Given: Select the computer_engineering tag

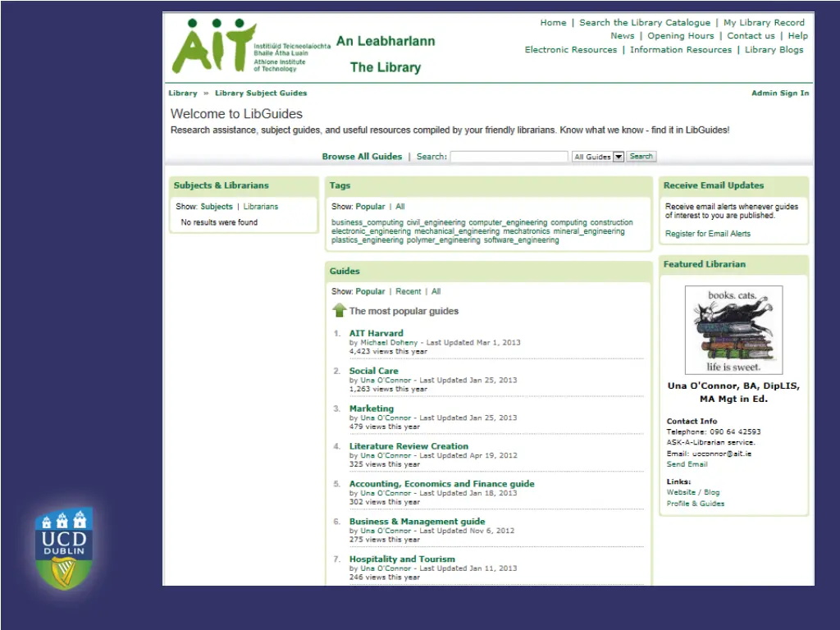Looking at the screenshot, I should [508, 222].
